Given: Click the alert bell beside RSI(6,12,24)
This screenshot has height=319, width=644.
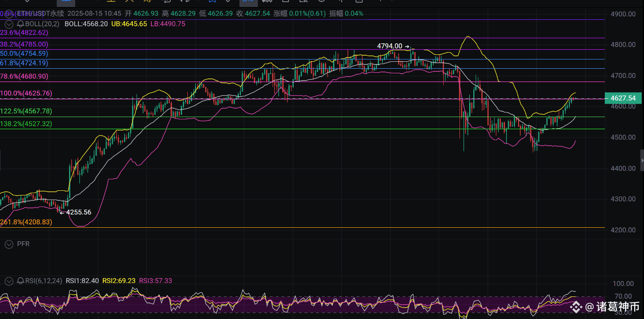Looking at the screenshot, I should click(20, 281).
